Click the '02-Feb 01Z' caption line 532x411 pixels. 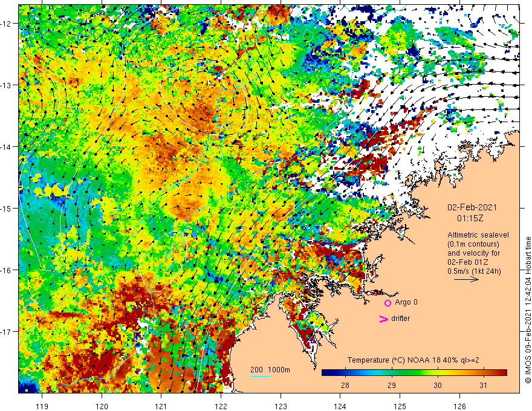click(x=467, y=262)
